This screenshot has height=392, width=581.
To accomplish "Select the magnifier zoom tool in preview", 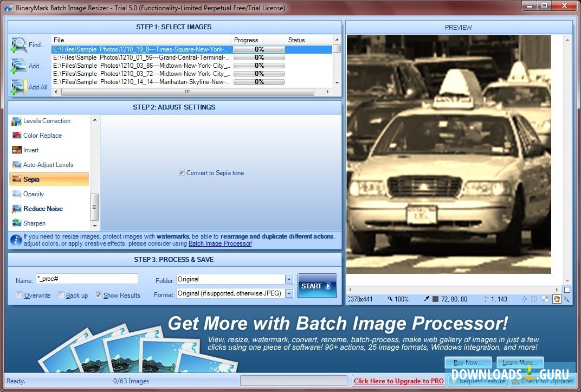I will tap(566, 299).
